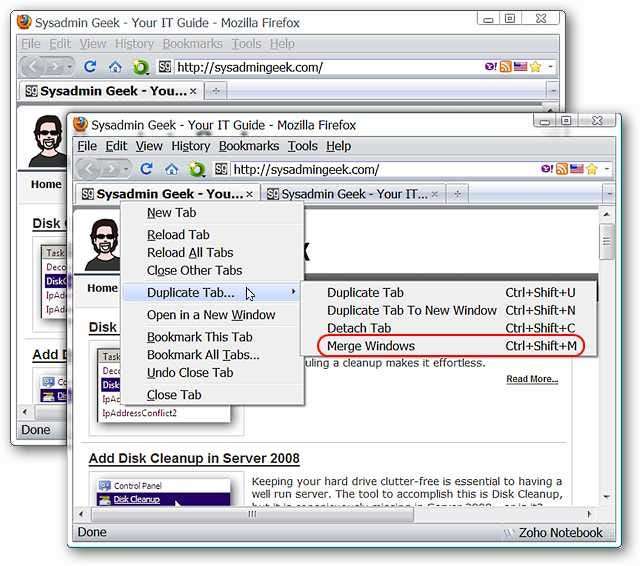Click the Reload icon in the front window
The width and height of the screenshot is (640, 566).
[x=146, y=169]
